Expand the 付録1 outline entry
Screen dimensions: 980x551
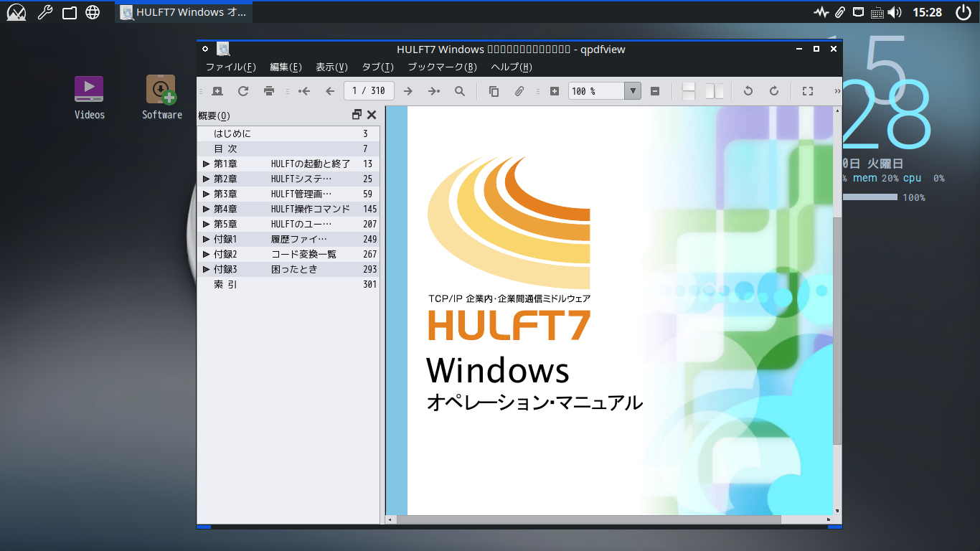[x=207, y=239]
